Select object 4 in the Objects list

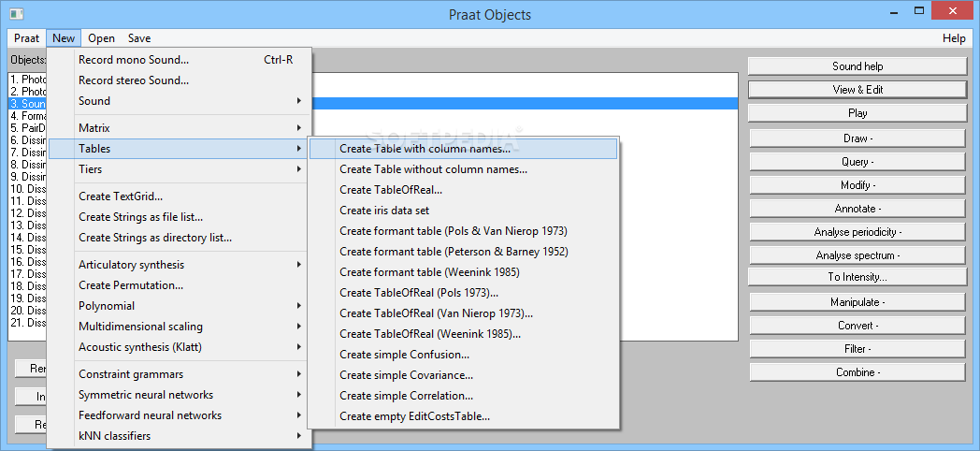point(28,116)
